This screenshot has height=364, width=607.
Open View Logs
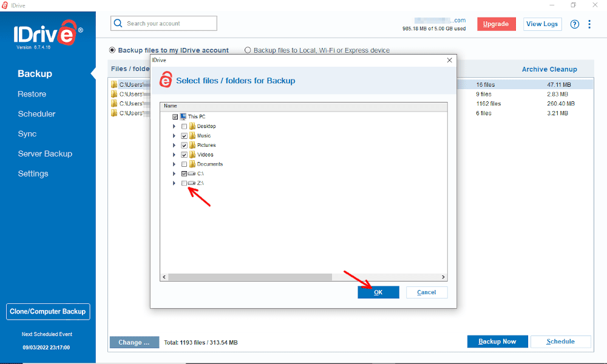pyautogui.click(x=542, y=24)
